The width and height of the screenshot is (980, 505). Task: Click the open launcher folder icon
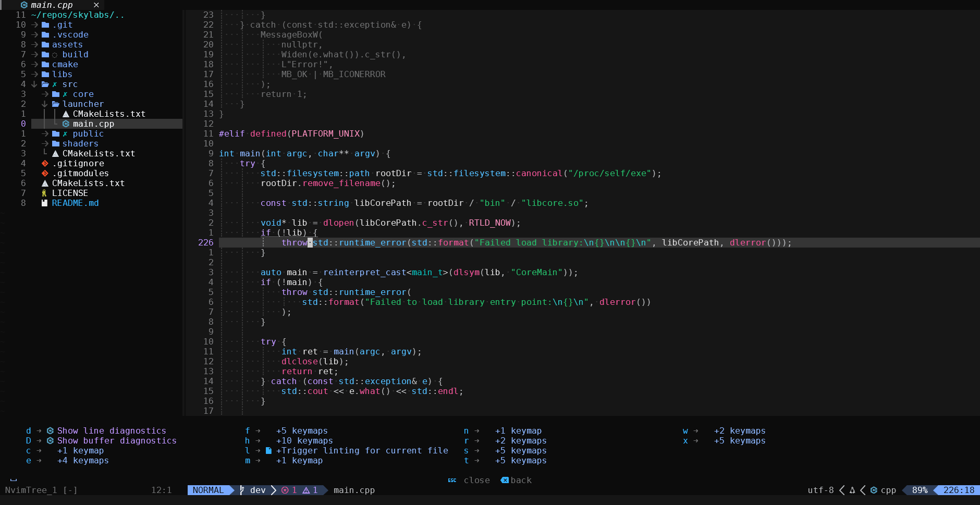pyautogui.click(x=56, y=104)
